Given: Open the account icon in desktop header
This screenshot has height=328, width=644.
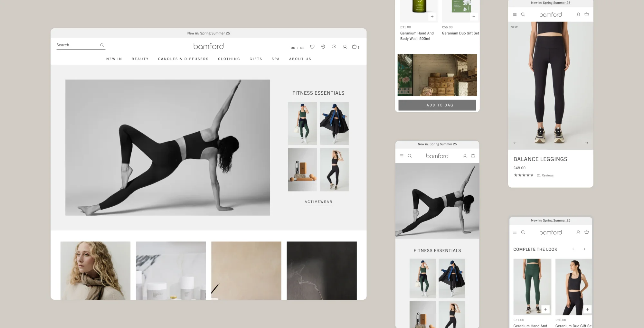Looking at the screenshot, I should pos(345,47).
